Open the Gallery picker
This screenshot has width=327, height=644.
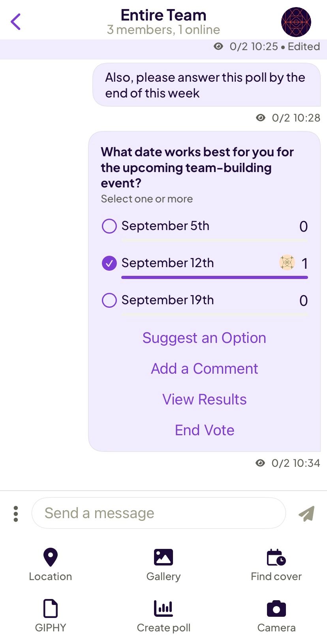[x=163, y=565]
